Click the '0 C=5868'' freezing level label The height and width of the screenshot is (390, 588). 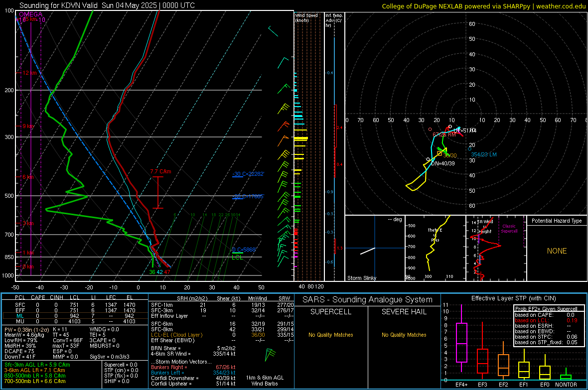[244, 250]
